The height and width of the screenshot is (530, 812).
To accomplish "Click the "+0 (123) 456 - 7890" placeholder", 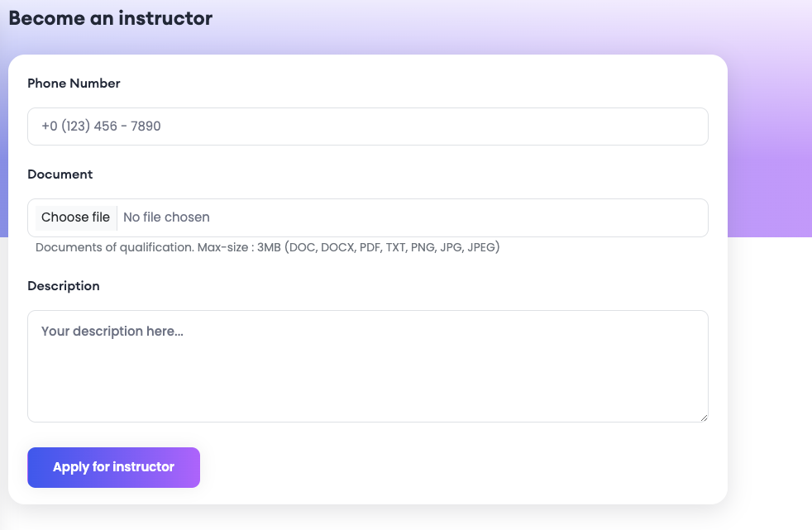I will [x=101, y=127].
